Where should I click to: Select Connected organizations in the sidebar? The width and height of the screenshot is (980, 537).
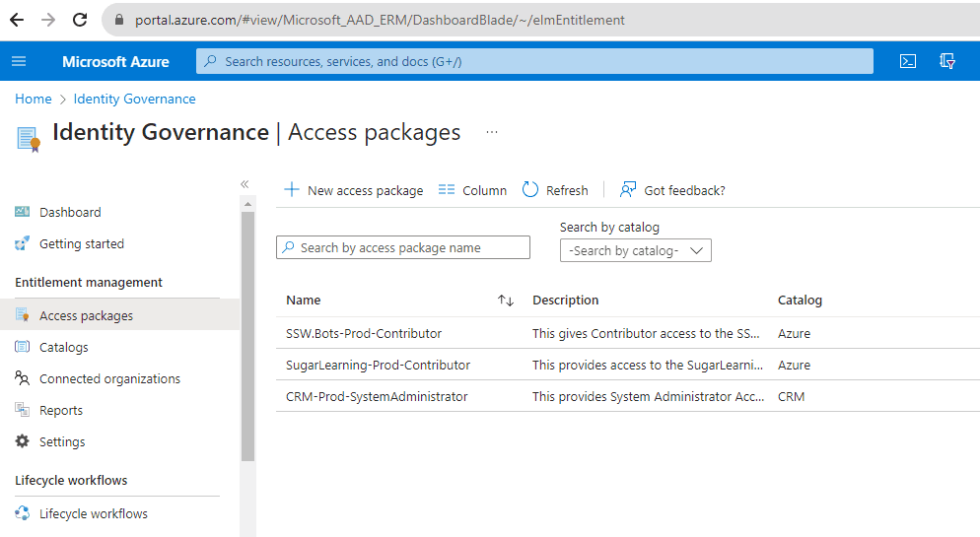tap(109, 378)
